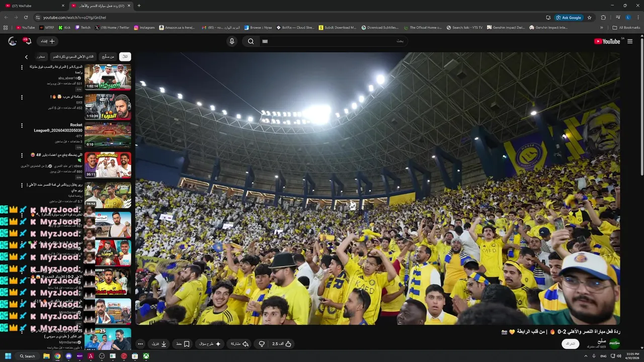Select the 'من صلّيح' filter chip

108,57
